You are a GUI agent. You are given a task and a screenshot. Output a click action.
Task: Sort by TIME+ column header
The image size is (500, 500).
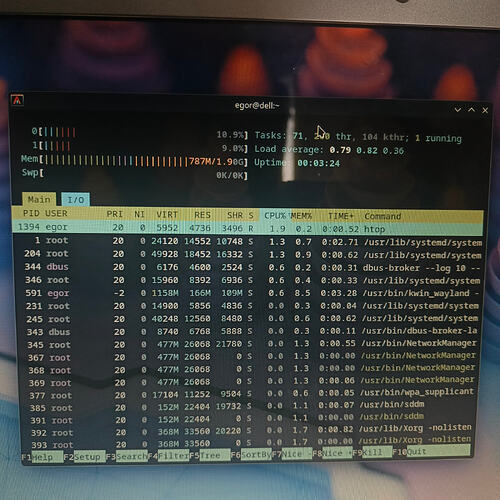340,216
